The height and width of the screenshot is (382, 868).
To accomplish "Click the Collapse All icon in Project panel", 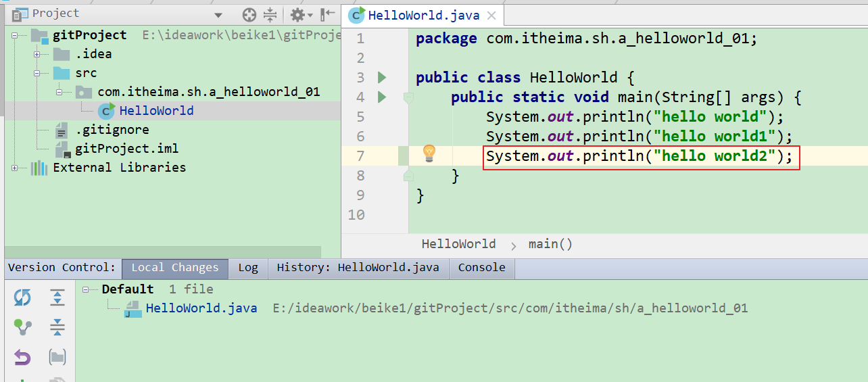I will (270, 14).
